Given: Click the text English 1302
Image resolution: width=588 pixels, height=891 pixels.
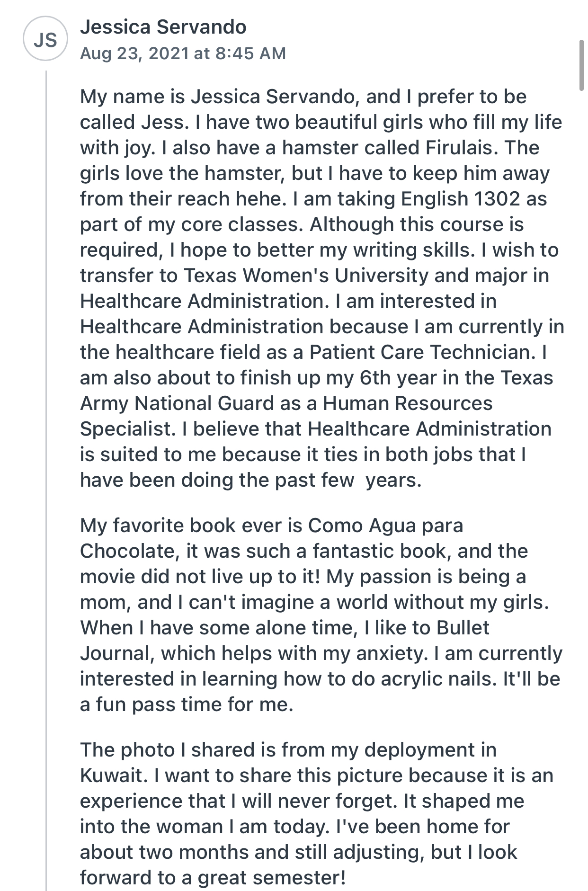Looking at the screenshot, I should pyautogui.click(x=461, y=199).
